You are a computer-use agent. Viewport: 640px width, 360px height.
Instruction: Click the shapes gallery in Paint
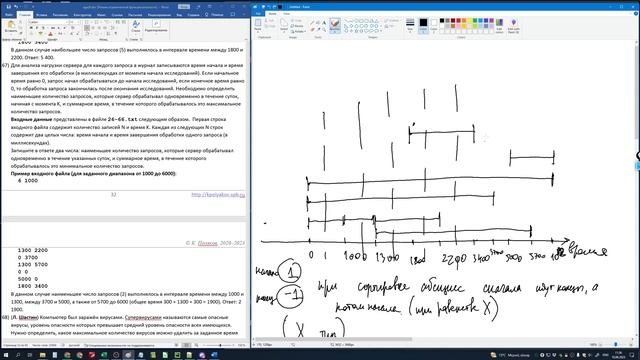pyautogui.click(x=363, y=25)
